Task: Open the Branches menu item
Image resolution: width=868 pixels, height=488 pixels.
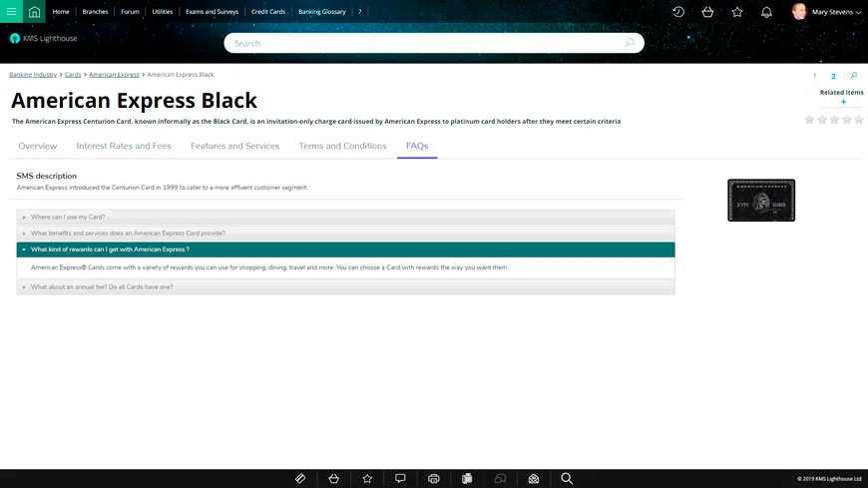Action: coord(95,12)
